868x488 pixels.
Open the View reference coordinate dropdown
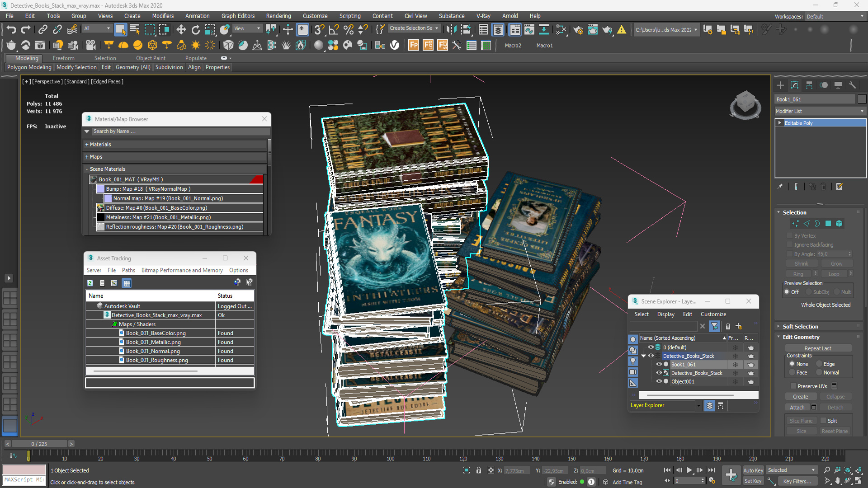click(247, 28)
